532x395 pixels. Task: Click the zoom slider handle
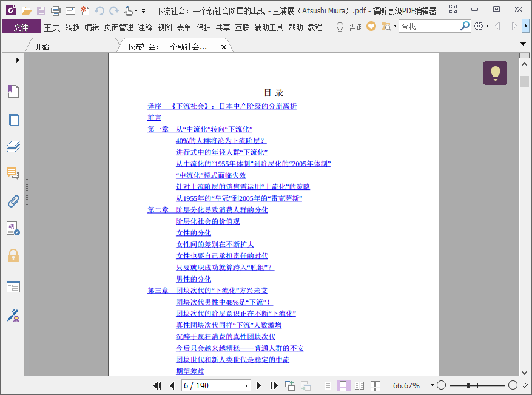point(468,385)
